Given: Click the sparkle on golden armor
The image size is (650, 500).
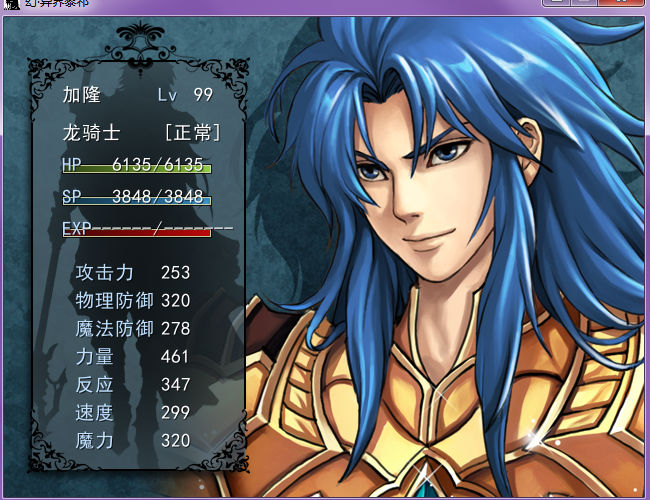Looking at the screenshot, I should point(537,439).
